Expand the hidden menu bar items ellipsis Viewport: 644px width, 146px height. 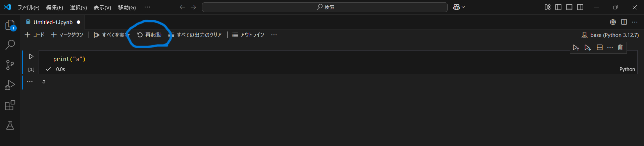point(147,7)
